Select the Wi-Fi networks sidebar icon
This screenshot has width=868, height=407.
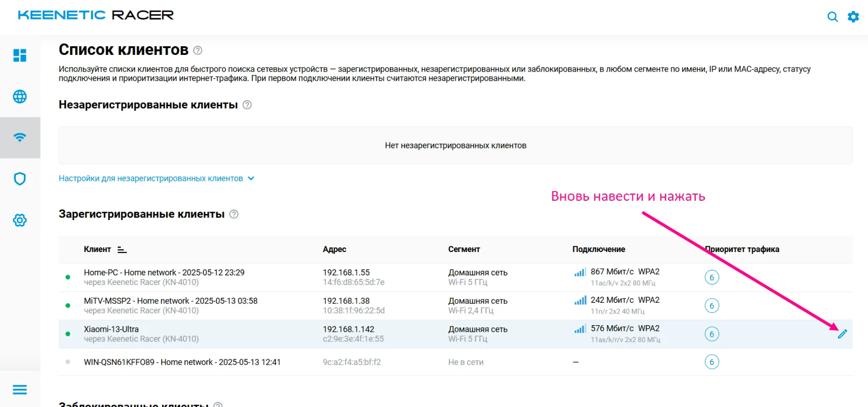point(20,137)
